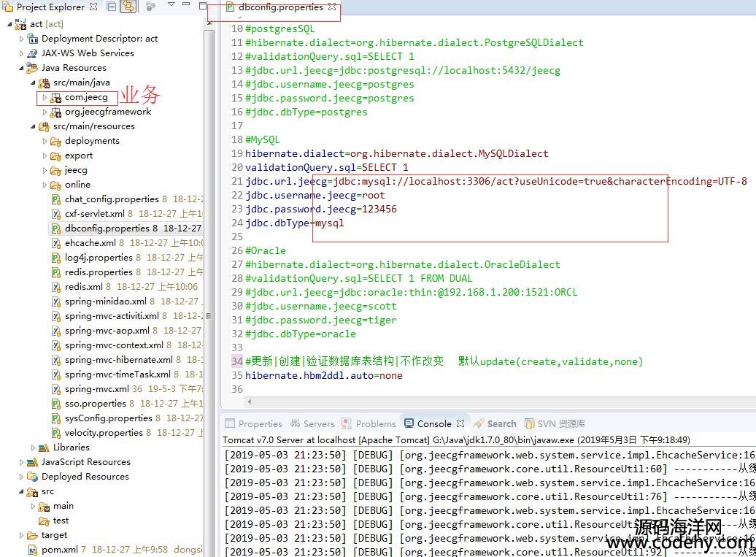
Task: Expand Deployment Descriptor: act node
Action: 21,39
